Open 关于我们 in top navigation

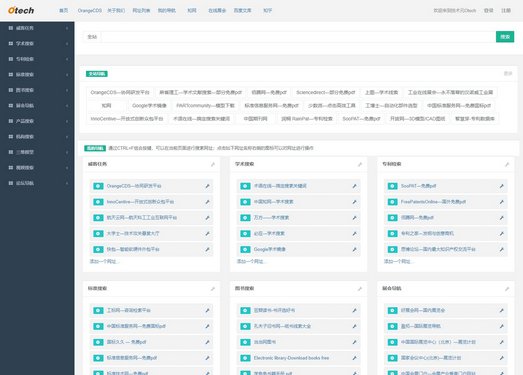click(116, 11)
